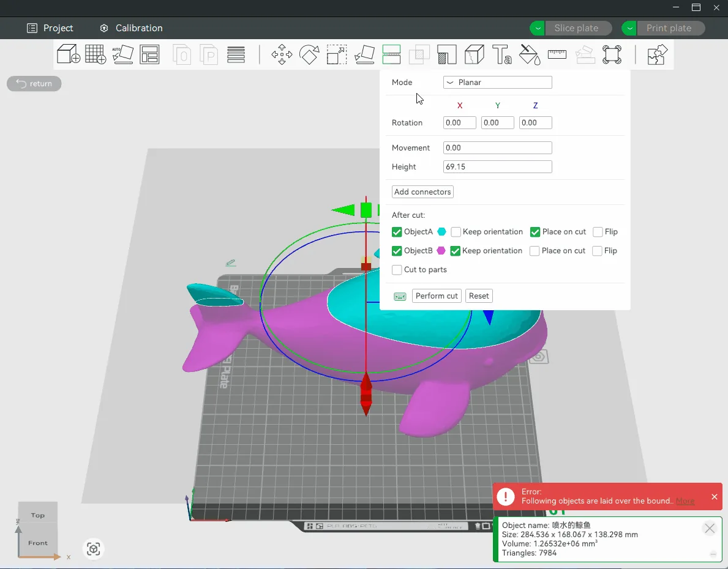Close the object info notification
The image size is (728, 569).
(710, 528)
